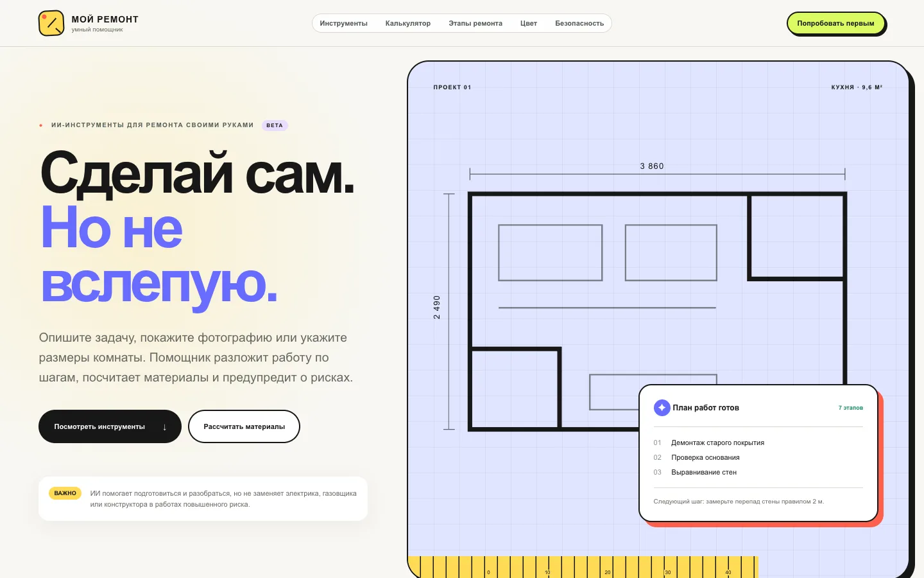Select step 03 Выравнивание стен
This screenshot has width=924, height=578.
point(695,472)
